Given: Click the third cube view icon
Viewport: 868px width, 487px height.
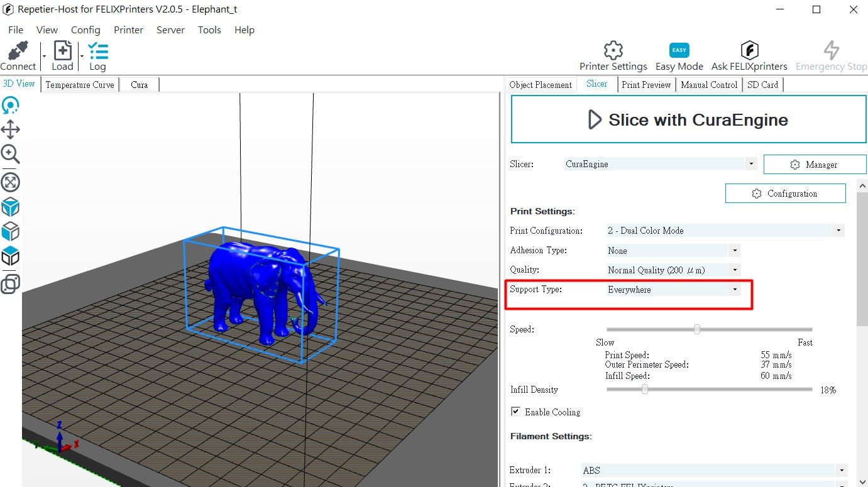Looking at the screenshot, I should tap(11, 256).
